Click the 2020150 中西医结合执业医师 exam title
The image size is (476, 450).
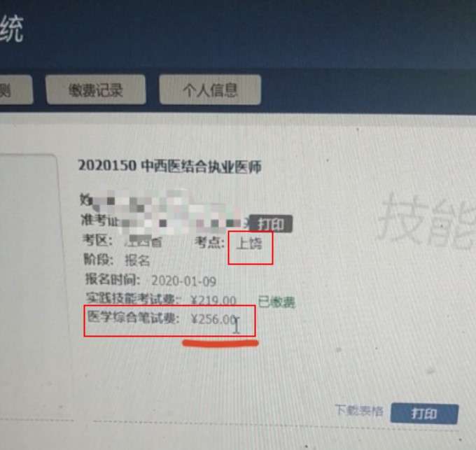(x=169, y=167)
